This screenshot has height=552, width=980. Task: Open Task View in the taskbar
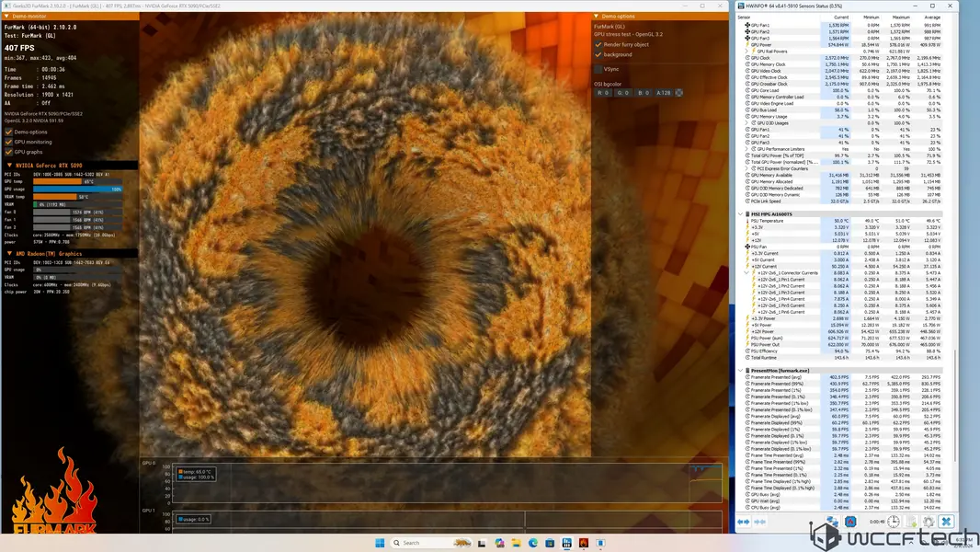point(482,543)
